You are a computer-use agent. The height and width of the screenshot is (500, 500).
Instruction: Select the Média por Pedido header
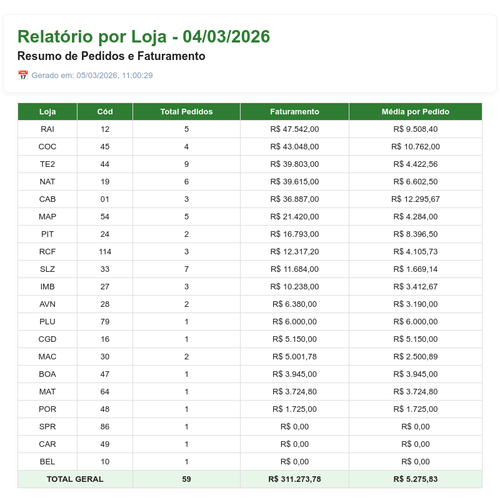[415, 112]
